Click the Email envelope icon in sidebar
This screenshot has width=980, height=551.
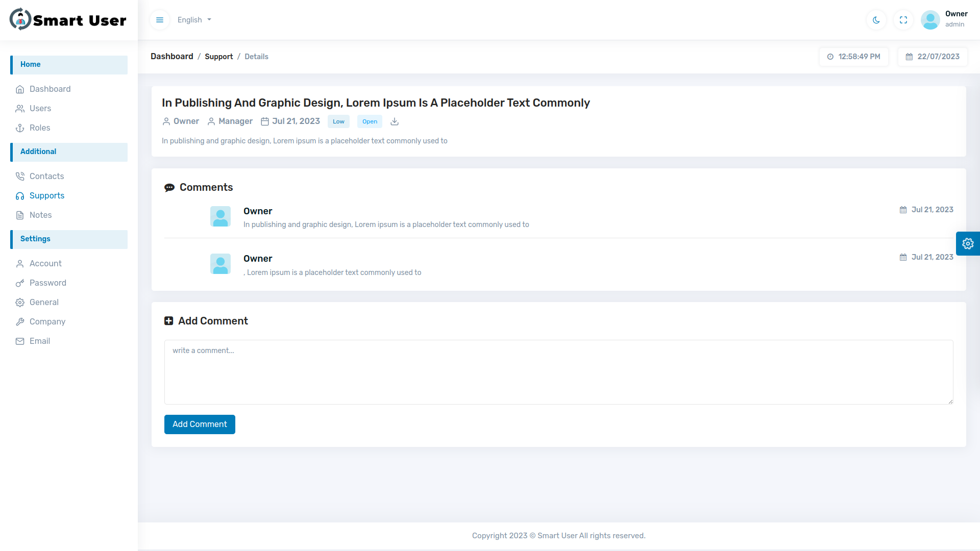pos(19,341)
